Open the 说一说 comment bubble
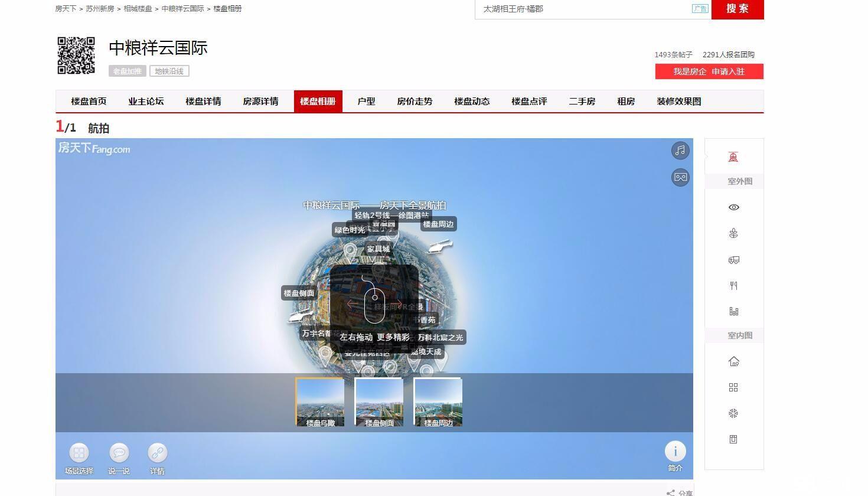The width and height of the screenshot is (868, 496). pos(119,459)
